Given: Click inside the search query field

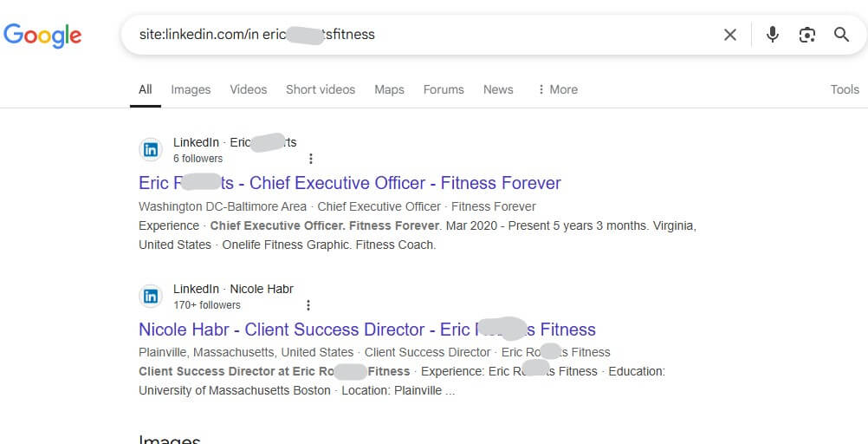Looking at the screenshot, I should 421,35.
